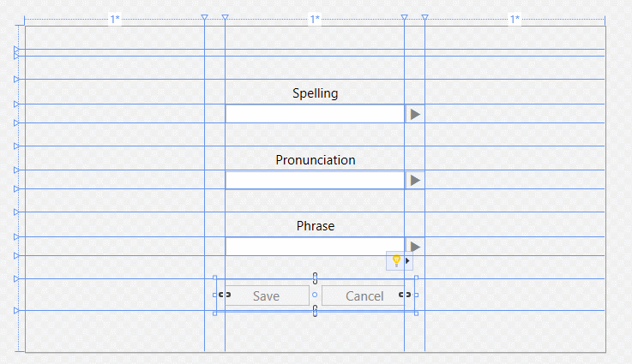The width and height of the screenshot is (632, 364).
Task: Click inside the Pronunciation text box
Action: tap(315, 180)
